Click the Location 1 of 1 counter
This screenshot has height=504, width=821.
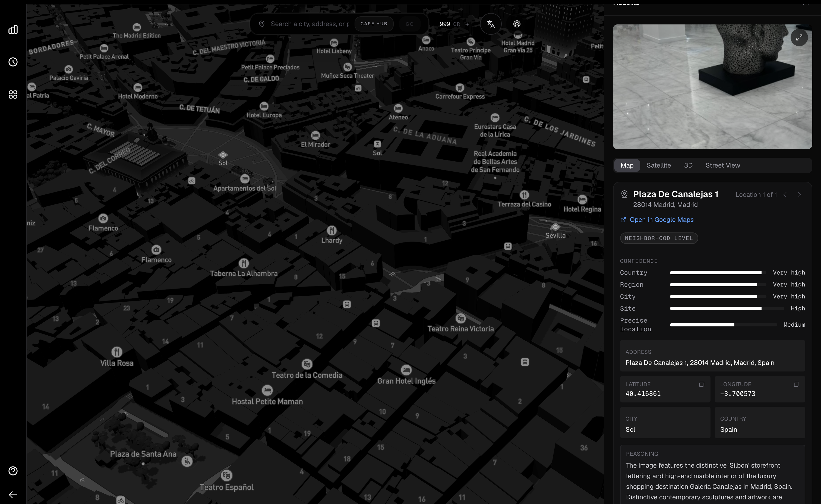[x=756, y=195]
